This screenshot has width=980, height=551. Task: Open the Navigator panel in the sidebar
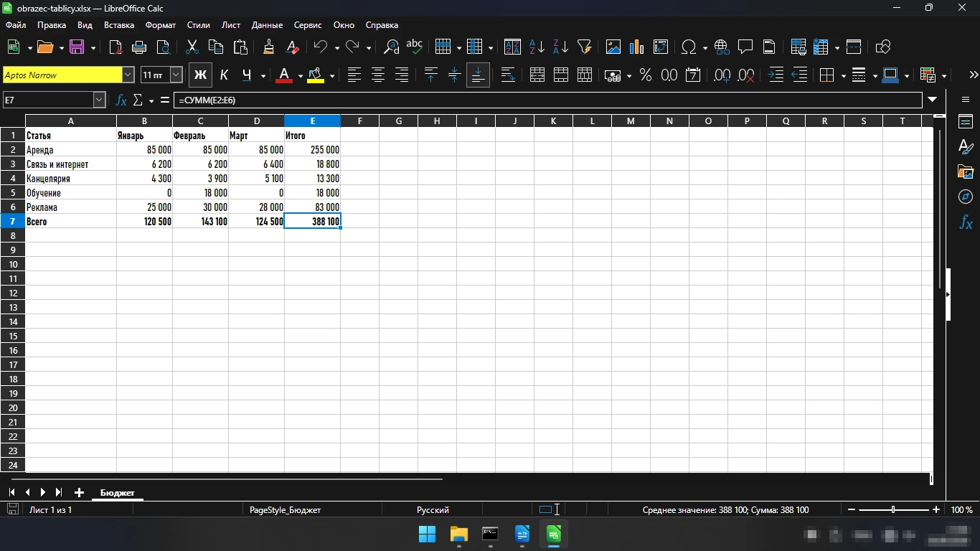(x=966, y=197)
